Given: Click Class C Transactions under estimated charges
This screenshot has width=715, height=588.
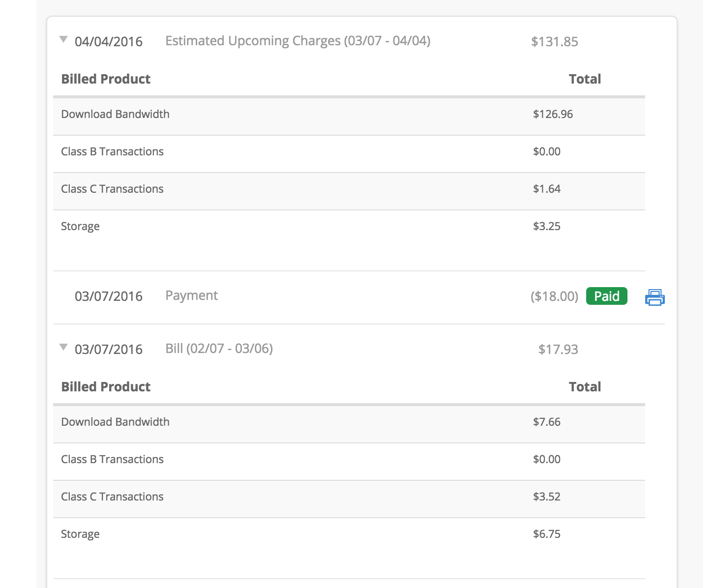Looking at the screenshot, I should [x=112, y=189].
